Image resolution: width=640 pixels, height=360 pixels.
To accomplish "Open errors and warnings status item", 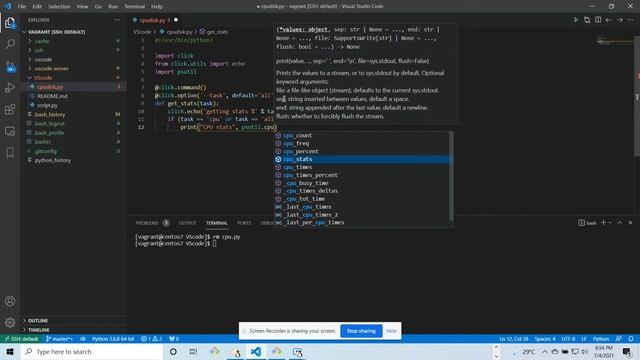I will pyautogui.click(x=151, y=339).
